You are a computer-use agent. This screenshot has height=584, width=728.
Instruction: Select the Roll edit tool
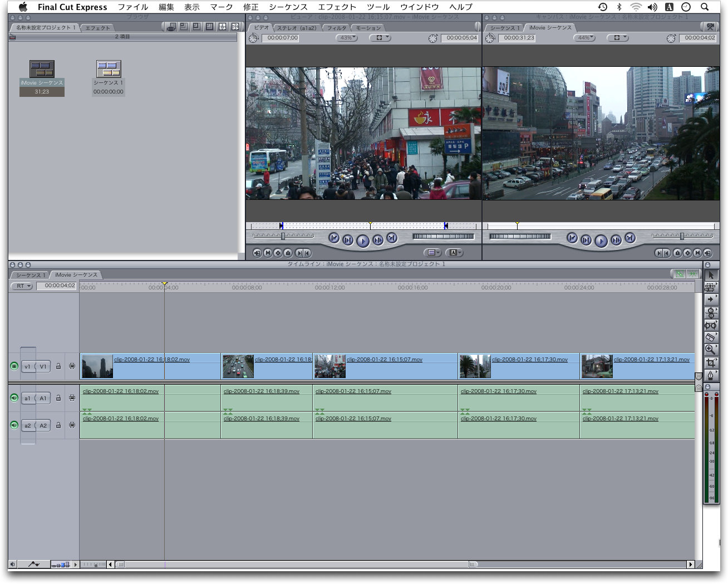pyautogui.click(x=710, y=313)
